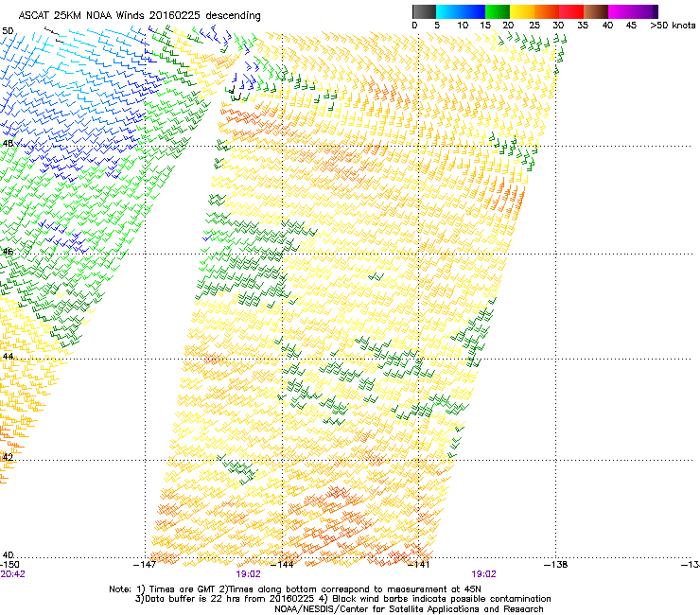Click the longitude label '-138'
Viewport: 700px width, 615px height.
pos(556,565)
